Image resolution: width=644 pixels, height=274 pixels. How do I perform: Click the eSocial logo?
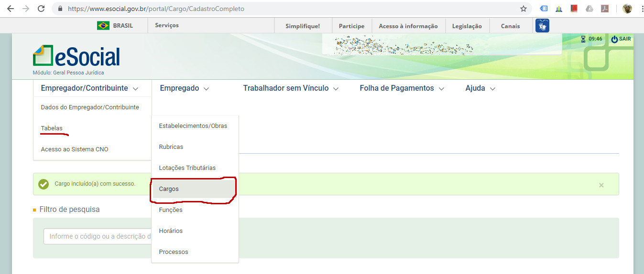click(x=76, y=57)
